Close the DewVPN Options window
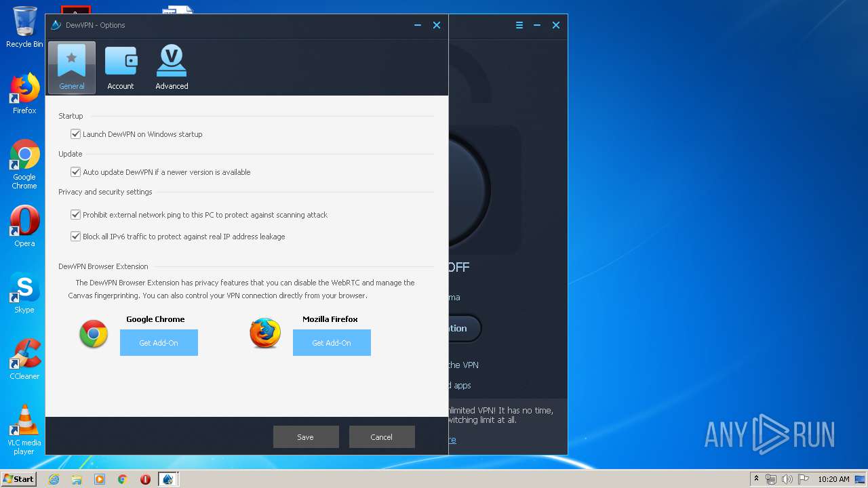Image resolution: width=868 pixels, height=488 pixels. point(437,25)
